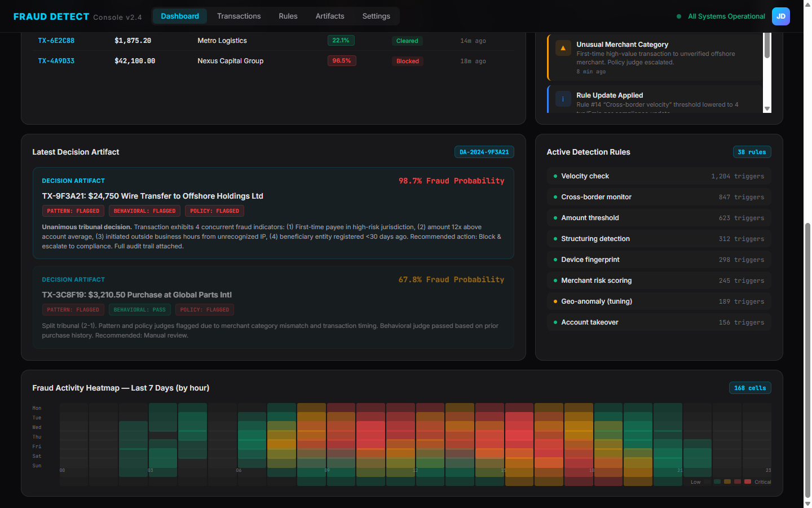
Task: Open the JD user avatar menu
Action: coord(781,16)
